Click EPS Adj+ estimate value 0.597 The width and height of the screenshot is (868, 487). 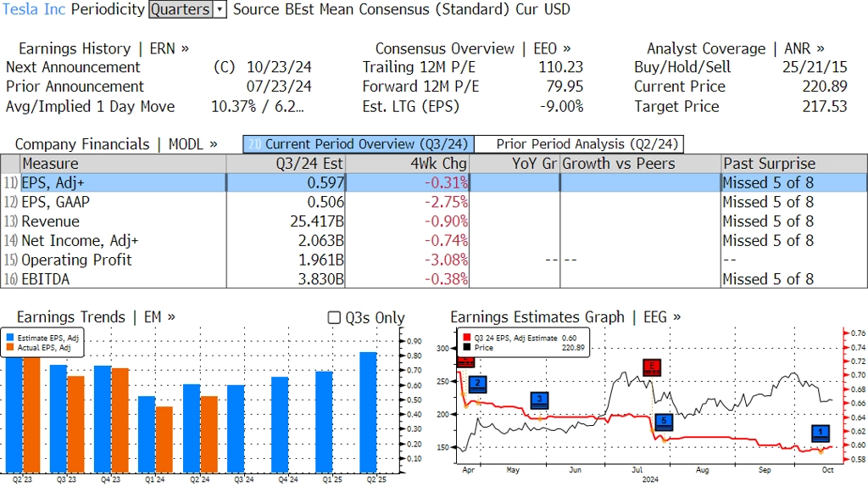pyautogui.click(x=325, y=182)
